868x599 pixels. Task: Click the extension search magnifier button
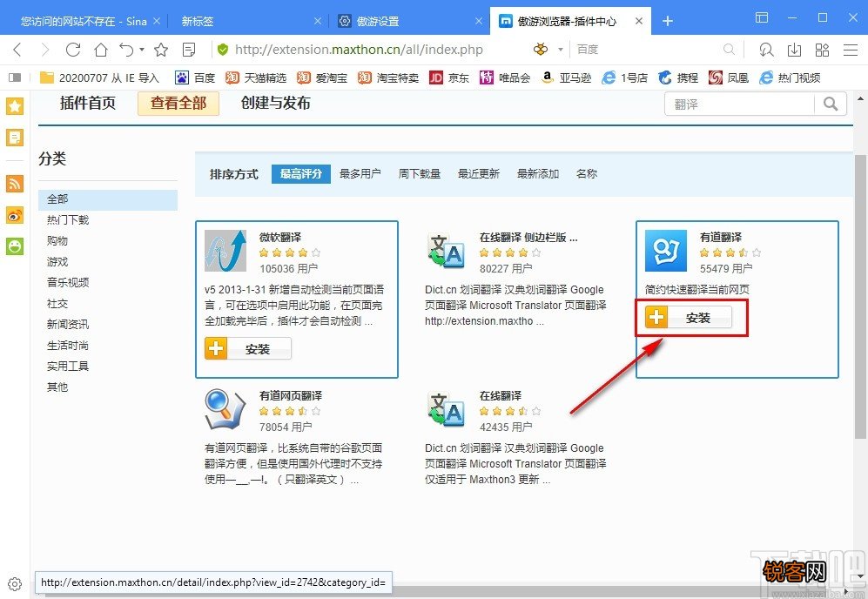click(831, 104)
